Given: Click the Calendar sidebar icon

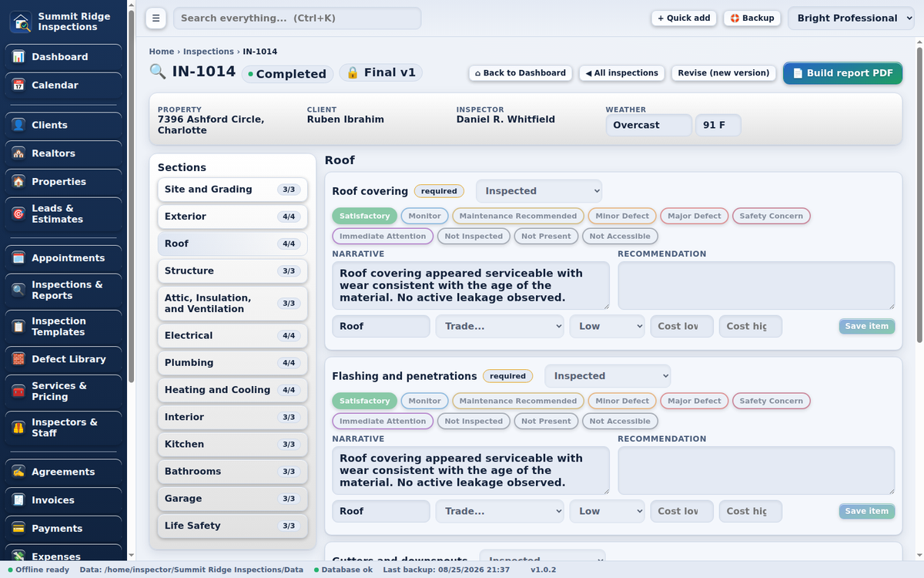Looking at the screenshot, I should 18,86.
